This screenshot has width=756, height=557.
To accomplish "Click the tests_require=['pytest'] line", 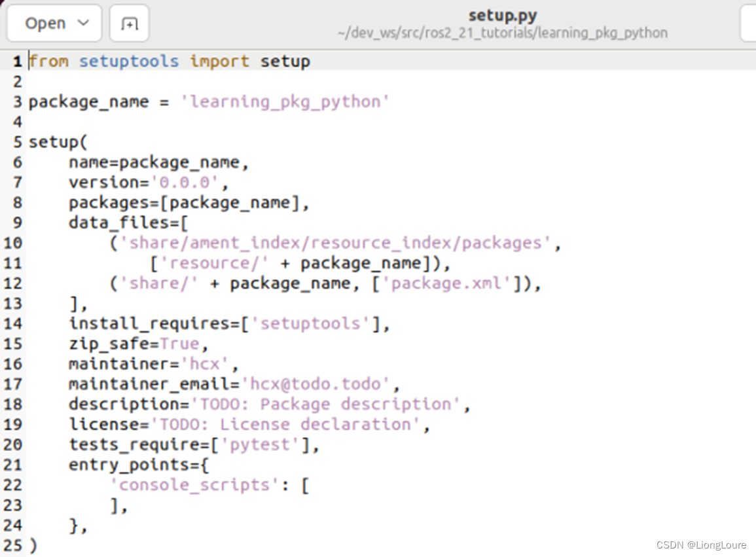I will [x=194, y=444].
